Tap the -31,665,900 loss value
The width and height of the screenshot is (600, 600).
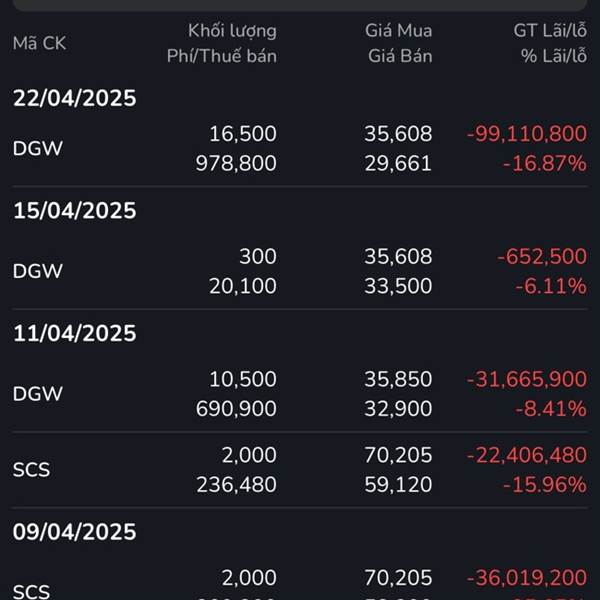526,380
